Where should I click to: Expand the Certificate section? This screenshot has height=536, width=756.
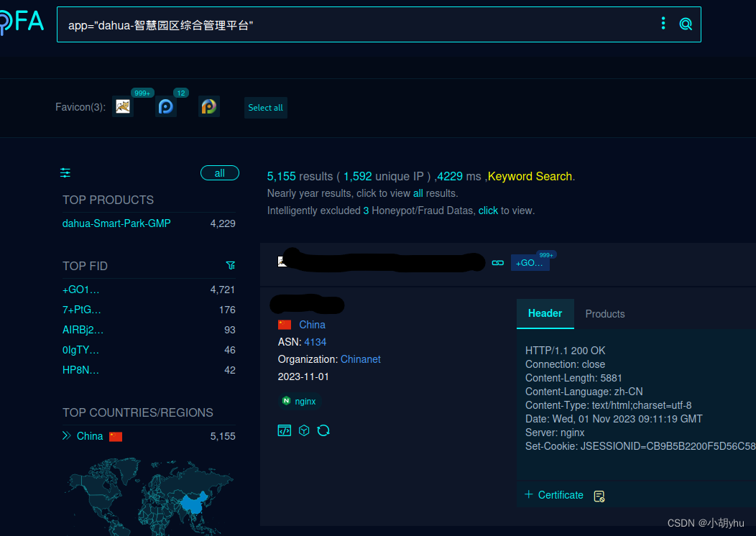(553, 494)
